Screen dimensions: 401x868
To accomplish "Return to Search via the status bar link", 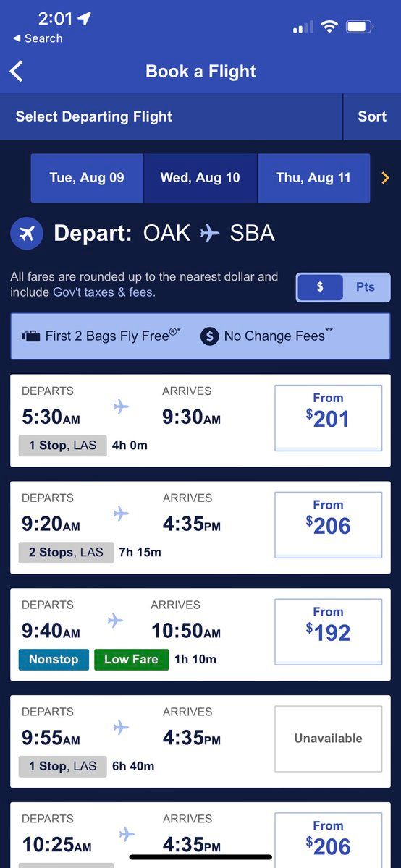I will click(38, 38).
